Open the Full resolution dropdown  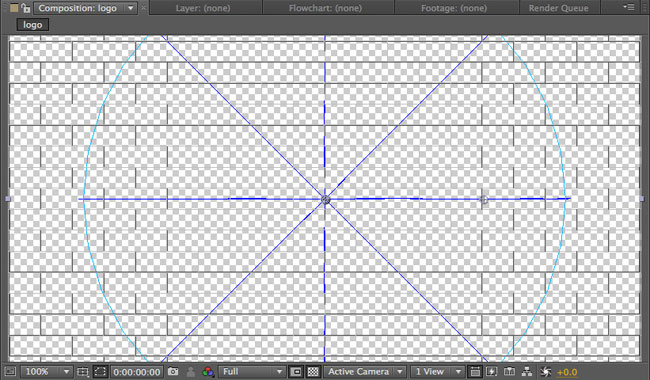click(252, 372)
